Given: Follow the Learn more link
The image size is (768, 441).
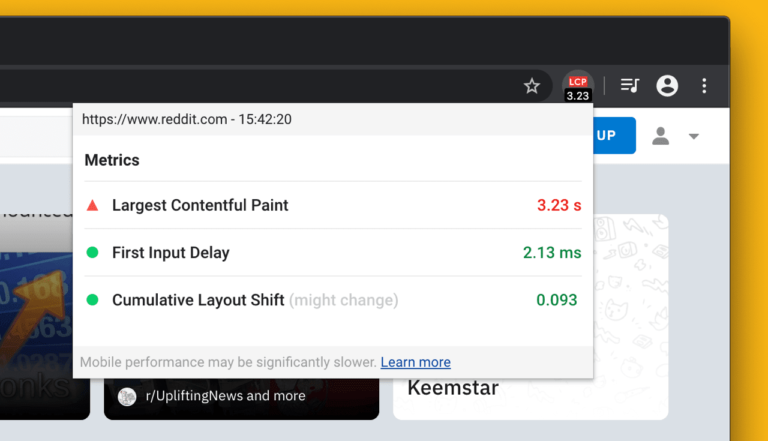Looking at the screenshot, I should 415,362.
